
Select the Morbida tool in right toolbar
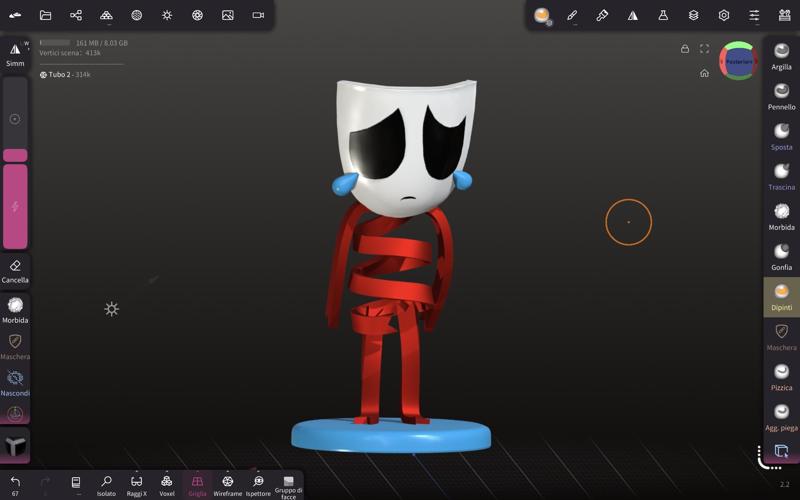tap(781, 217)
